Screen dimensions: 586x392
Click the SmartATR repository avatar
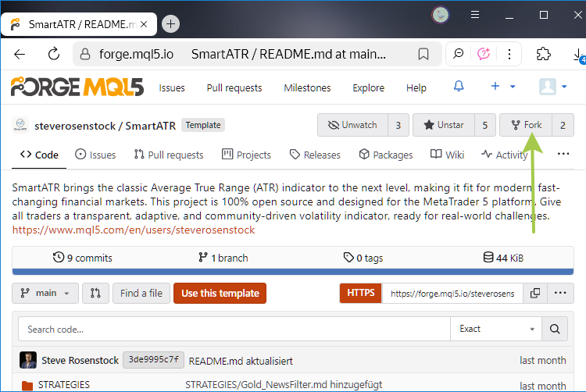click(x=20, y=125)
